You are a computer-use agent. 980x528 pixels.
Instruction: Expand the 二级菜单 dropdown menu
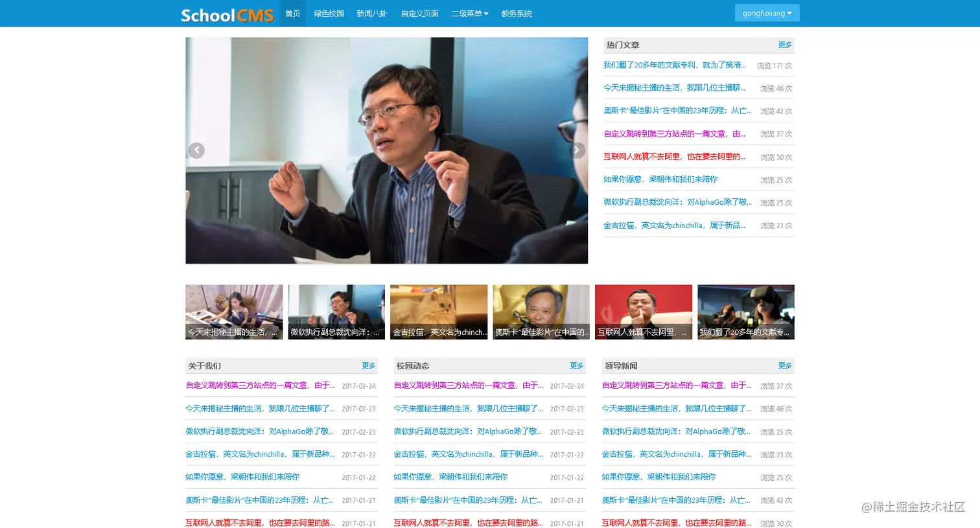pyautogui.click(x=470, y=13)
